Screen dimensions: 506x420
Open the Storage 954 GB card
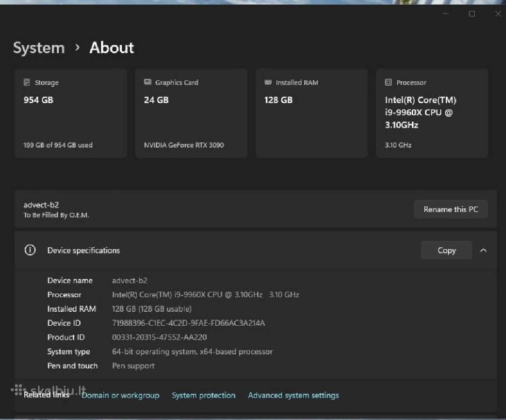click(70, 113)
